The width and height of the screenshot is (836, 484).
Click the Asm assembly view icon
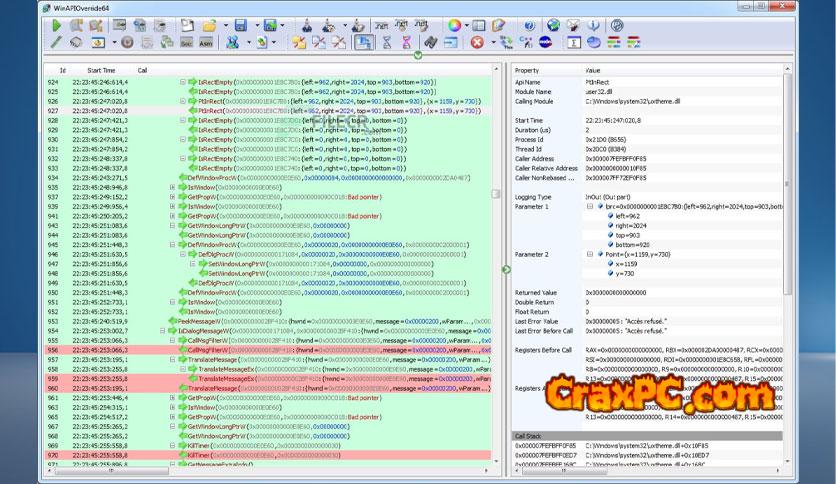tap(205, 42)
